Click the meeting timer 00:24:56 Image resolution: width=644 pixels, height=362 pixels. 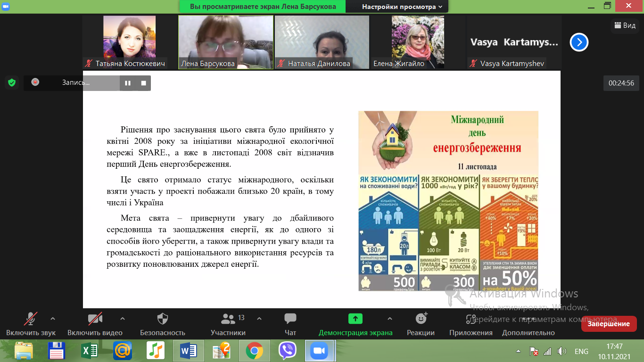pos(621,83)
